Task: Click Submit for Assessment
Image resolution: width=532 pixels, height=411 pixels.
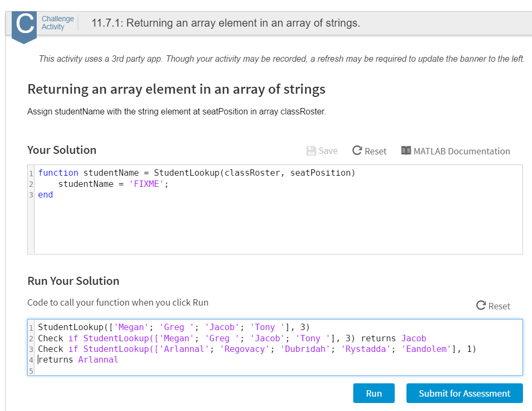Action: click(464, 393)
